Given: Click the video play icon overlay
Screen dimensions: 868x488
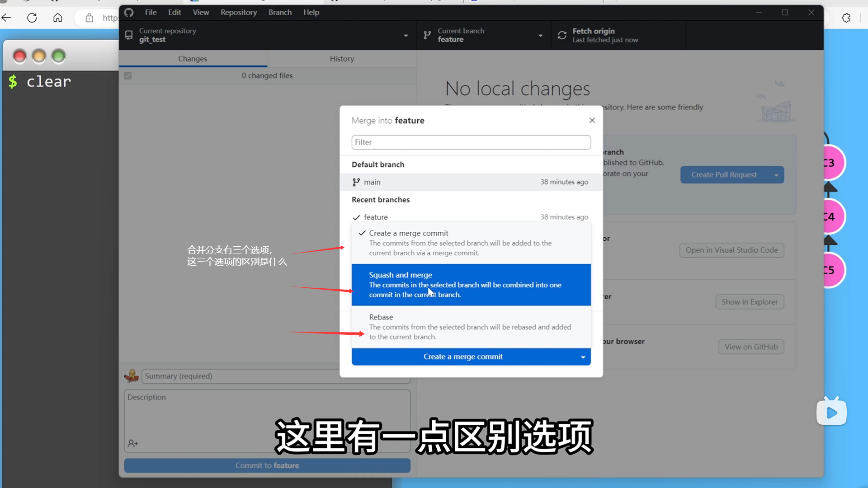Looking at the screenshot, I should [x=831, y=412].
